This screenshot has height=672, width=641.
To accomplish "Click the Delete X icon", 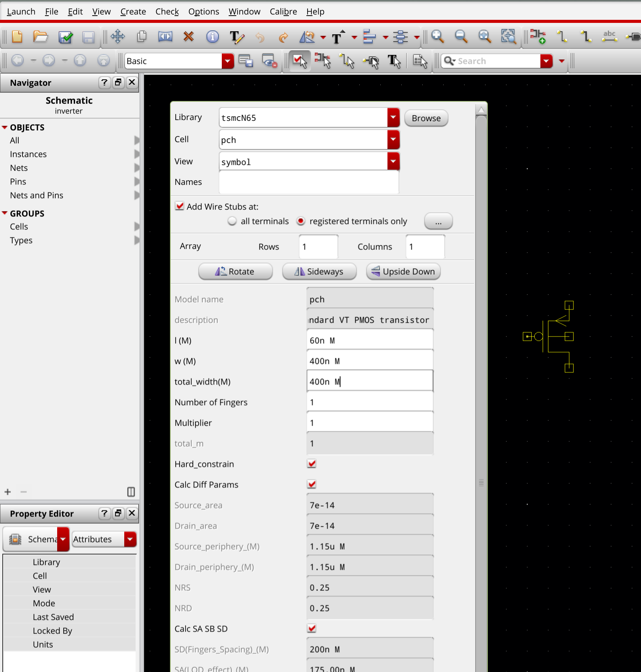I will [188, 37].
